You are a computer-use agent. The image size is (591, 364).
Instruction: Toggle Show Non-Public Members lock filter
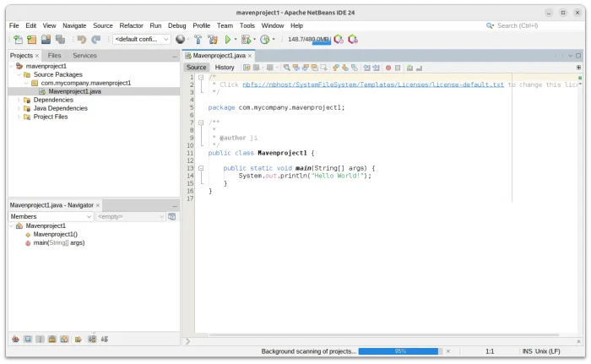52,340
